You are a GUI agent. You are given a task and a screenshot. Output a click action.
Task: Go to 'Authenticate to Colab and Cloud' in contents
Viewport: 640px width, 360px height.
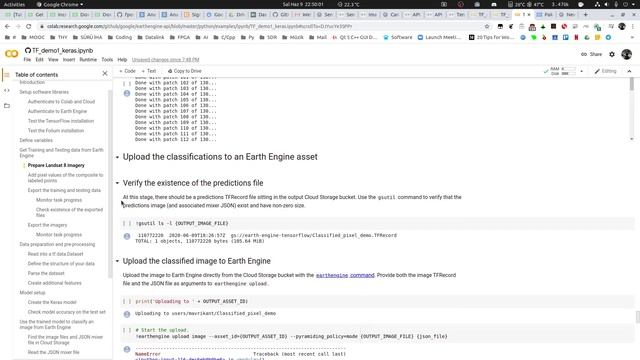pos(61,102)
